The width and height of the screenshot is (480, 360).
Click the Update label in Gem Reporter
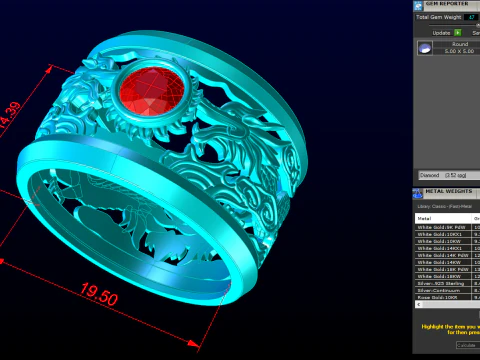coord(441,33)
